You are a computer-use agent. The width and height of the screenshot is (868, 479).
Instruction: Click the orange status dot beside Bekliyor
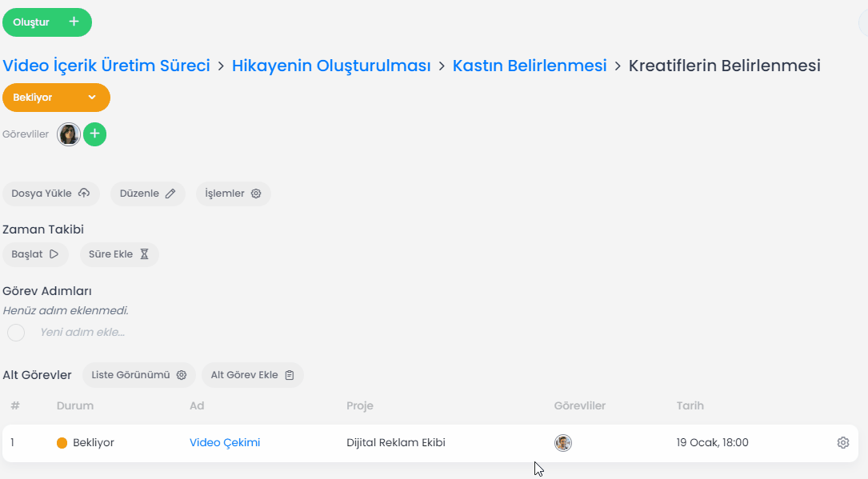pos(62,443)
